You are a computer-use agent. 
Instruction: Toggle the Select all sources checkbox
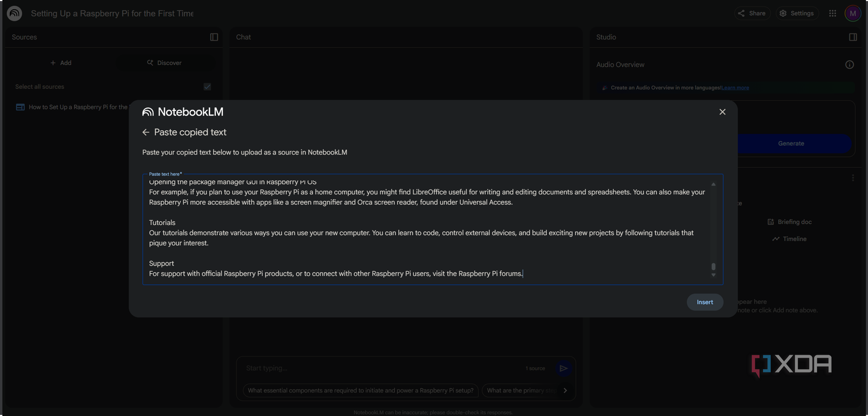click(207, 87)
